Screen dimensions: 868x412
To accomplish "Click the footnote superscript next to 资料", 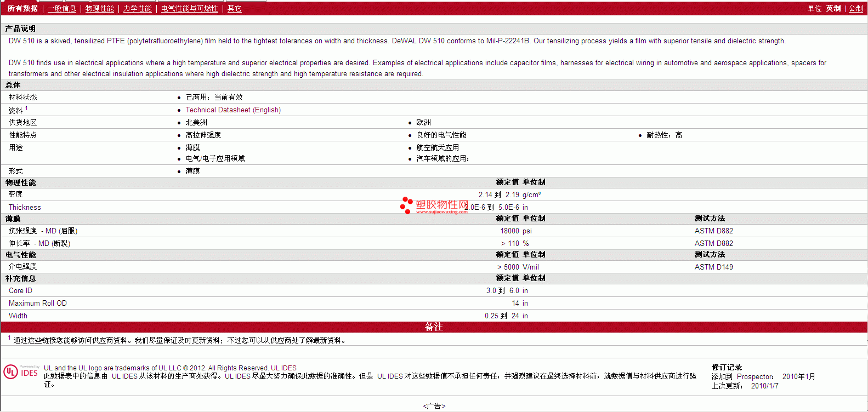I will [x=26, y=108].
